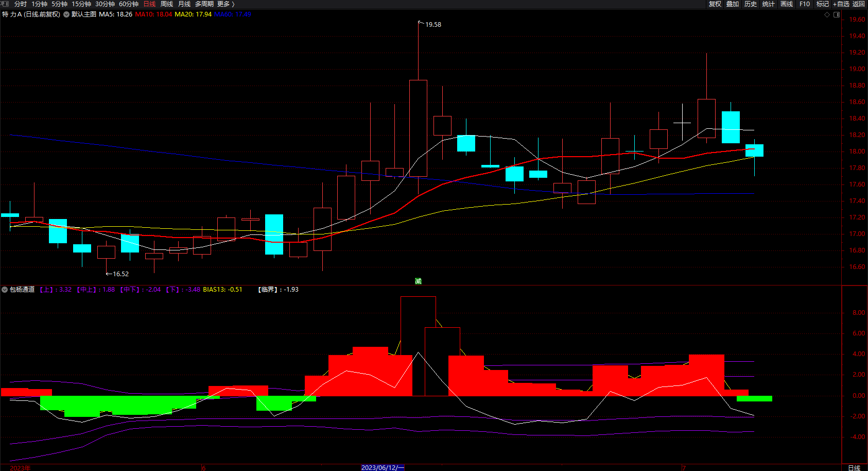Click the 【中下】: -2.04 value label
This screenshot has height=471, width=868.
coord(140,290)
